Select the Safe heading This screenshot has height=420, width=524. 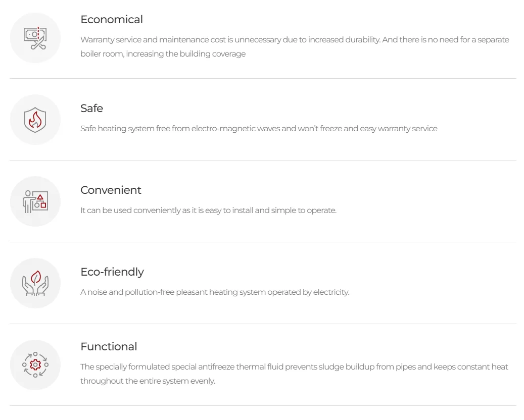click(91, 109)
